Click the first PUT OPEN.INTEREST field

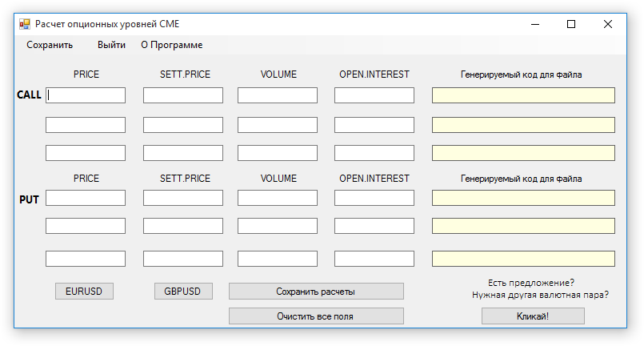374,198
